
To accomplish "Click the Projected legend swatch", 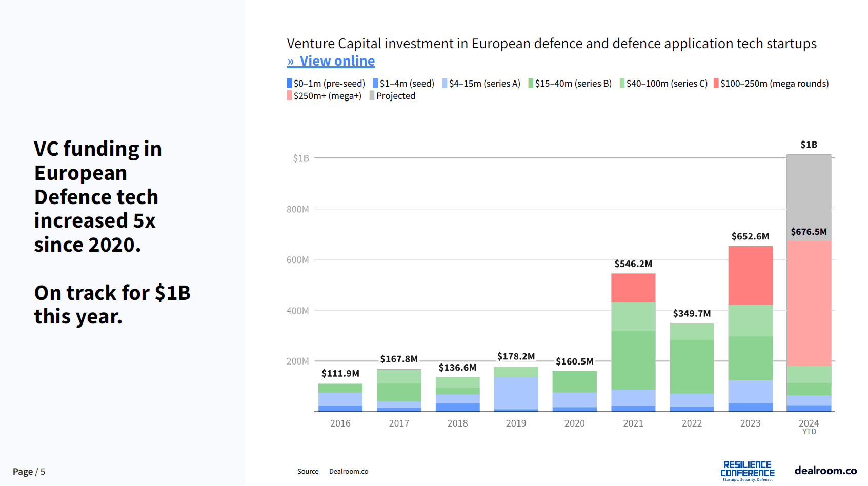I will (x=372, y=96).
